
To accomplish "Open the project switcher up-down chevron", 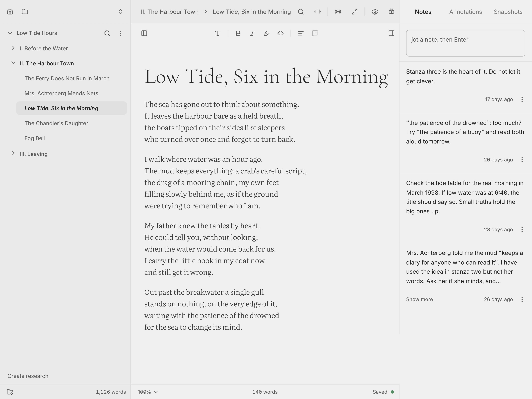I will [121, 11].
